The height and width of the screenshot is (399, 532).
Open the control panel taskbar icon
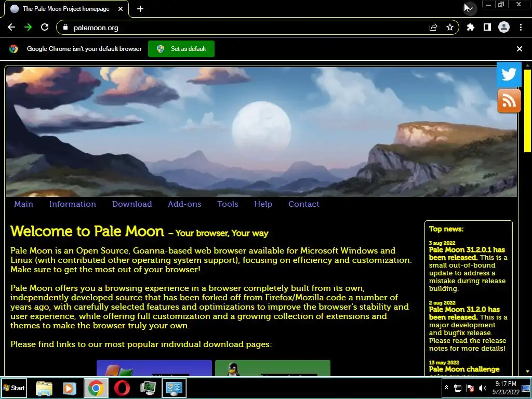coord(174,388)
